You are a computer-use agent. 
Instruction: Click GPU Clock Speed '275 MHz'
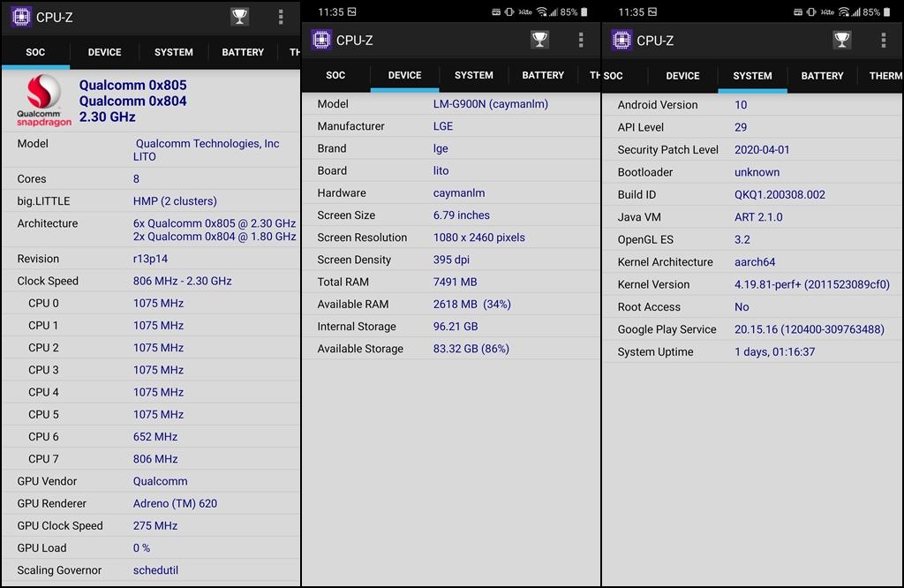155,525
